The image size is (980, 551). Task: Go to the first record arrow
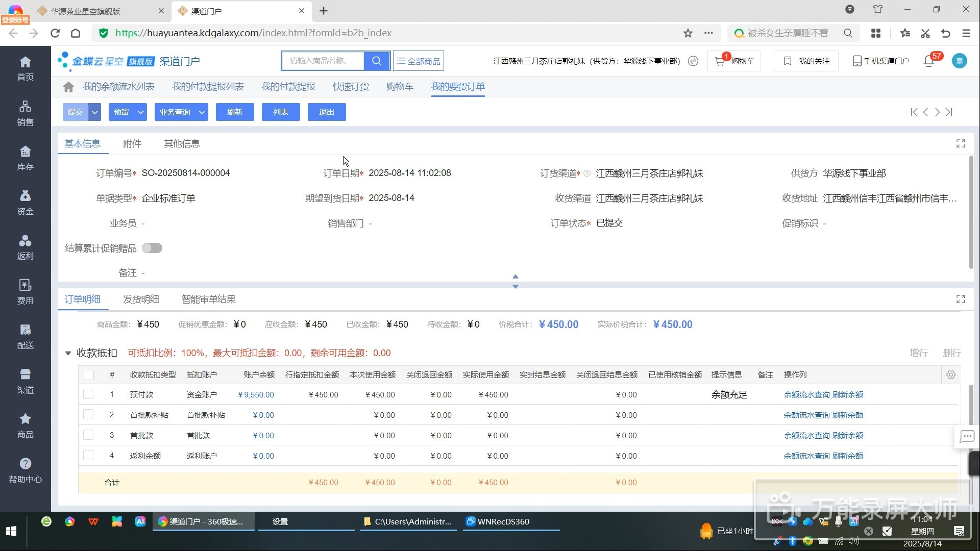coord(914,112)
